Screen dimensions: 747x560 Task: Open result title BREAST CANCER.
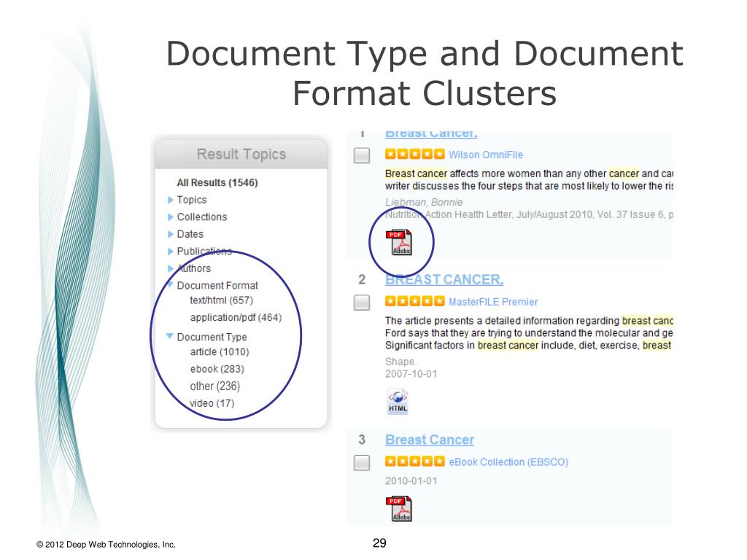[444, 279]
